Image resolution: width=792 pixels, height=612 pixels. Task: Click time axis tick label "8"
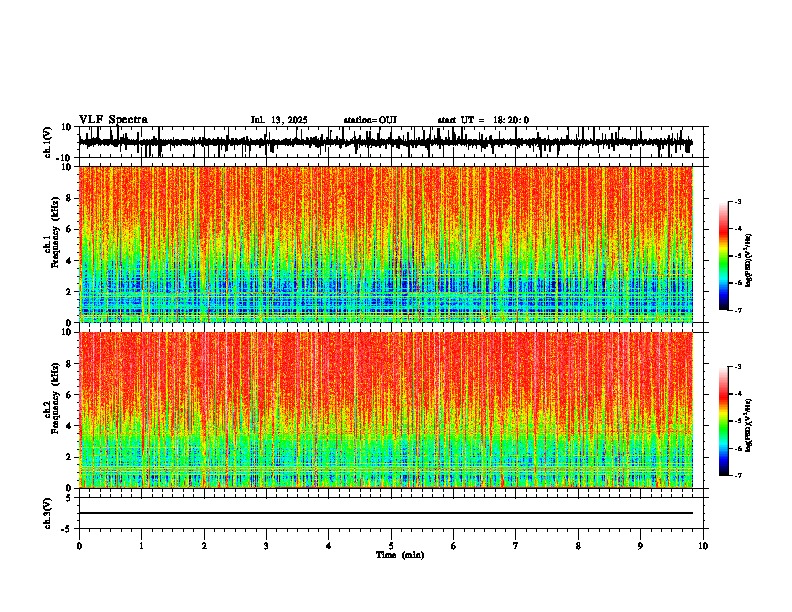[x=578, y=546]
